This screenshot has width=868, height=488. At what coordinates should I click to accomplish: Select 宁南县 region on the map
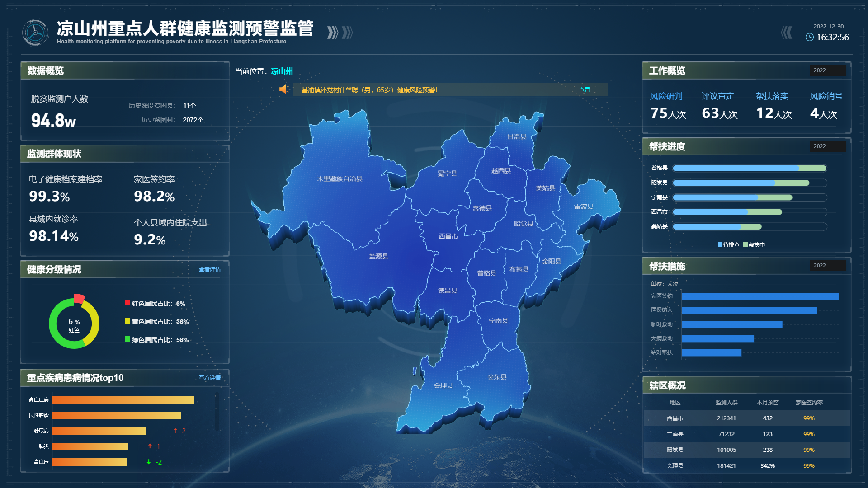(498, 320)
